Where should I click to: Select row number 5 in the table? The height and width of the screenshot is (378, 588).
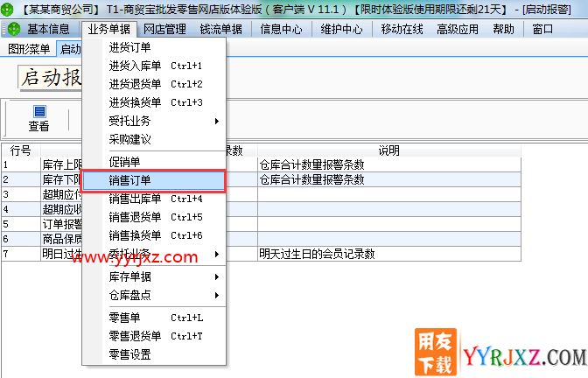point(21,224)
